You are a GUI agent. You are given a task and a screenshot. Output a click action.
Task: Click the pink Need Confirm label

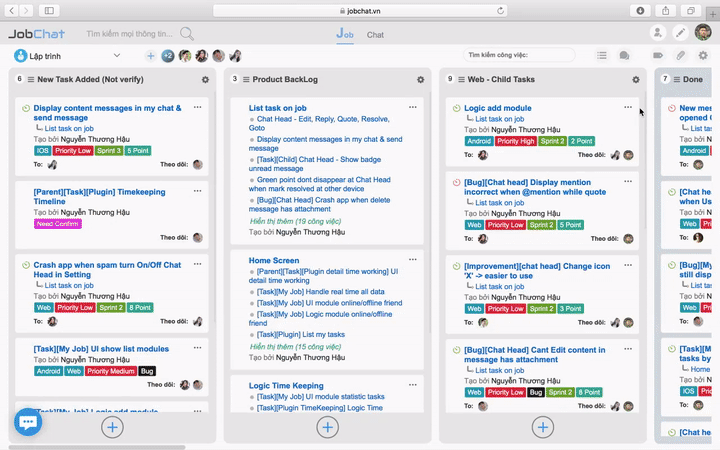point(58,224)
